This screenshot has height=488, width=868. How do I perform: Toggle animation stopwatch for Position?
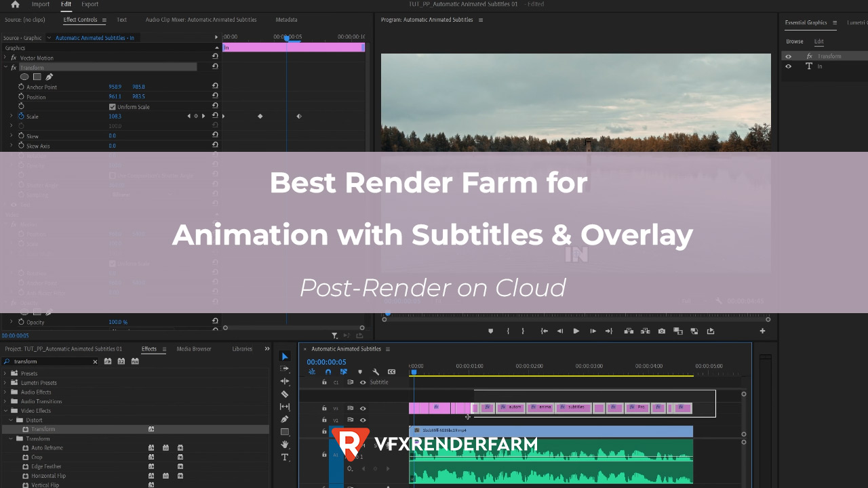(21, 97)
